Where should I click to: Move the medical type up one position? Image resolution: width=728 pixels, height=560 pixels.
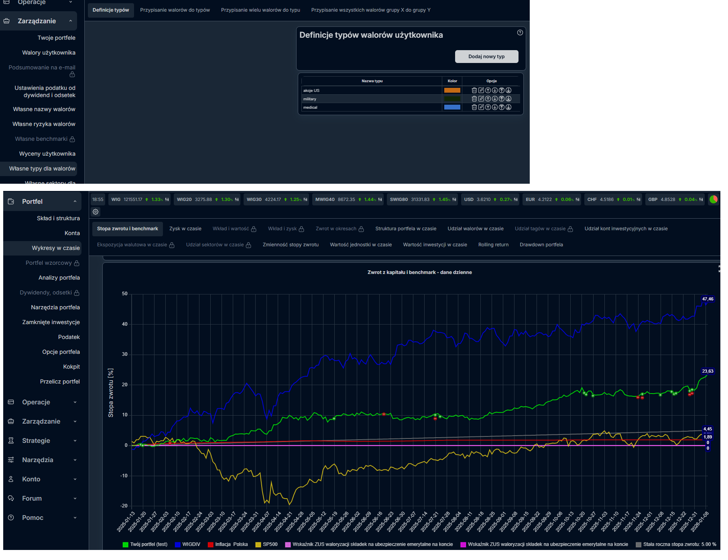tap(488, 107)
